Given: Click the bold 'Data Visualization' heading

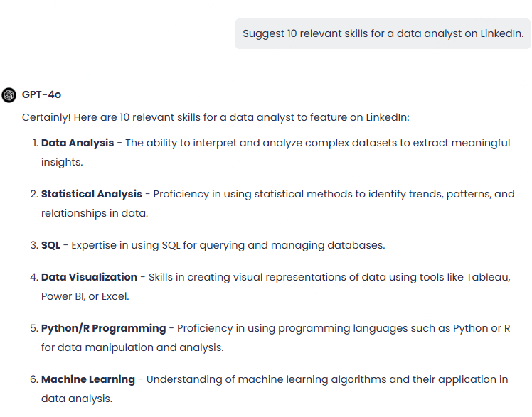Looking at the screenshot, I should pyautogui.click(x=89, y=277).
